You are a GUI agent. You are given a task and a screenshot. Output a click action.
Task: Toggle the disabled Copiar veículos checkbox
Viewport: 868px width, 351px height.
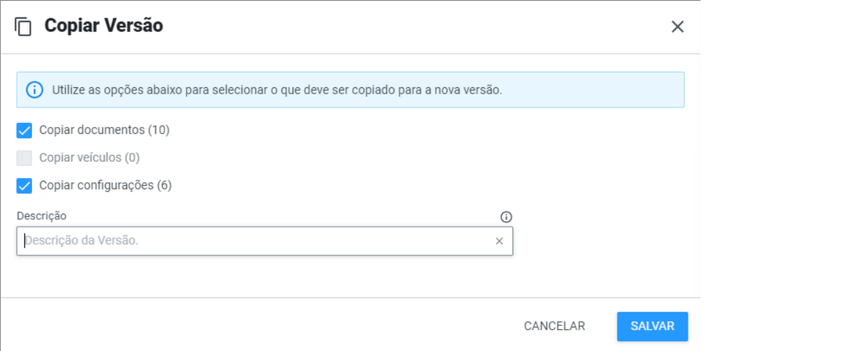click(x=24, y=158)
